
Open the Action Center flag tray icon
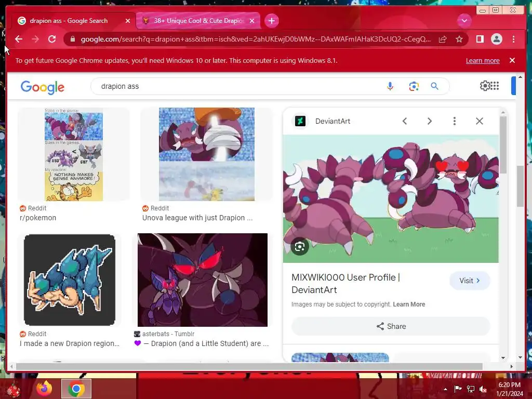click(458, 389)
